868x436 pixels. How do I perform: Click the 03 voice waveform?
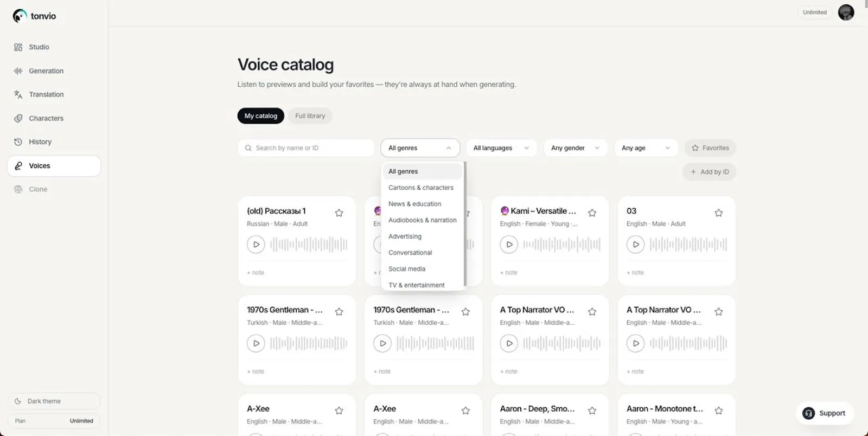pyautogui.click(x=688, y=245)
